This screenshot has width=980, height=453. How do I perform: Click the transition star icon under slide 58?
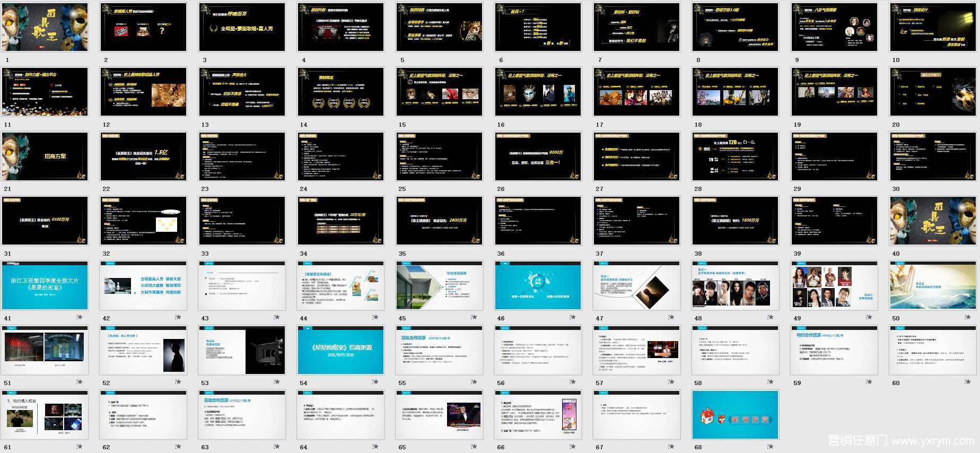pos(770,381)
